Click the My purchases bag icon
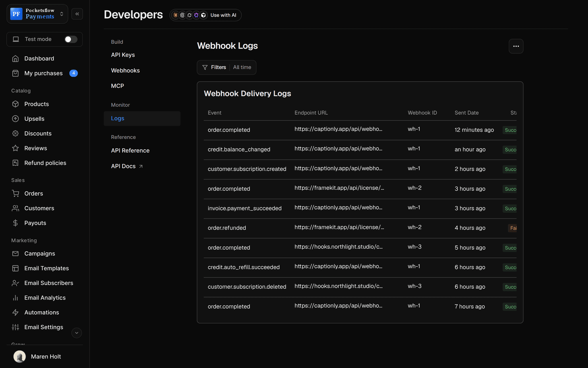 point(16,73)
